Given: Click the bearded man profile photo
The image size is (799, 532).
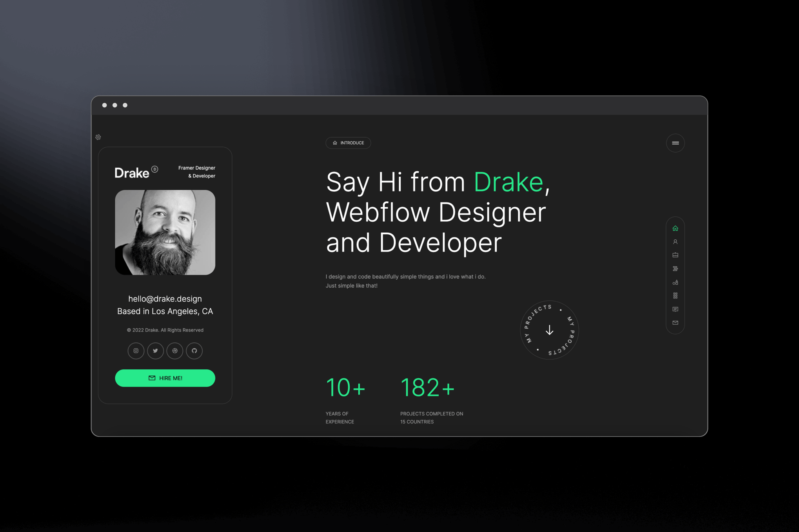Looking at the screenshot, I should coord(165,232).
